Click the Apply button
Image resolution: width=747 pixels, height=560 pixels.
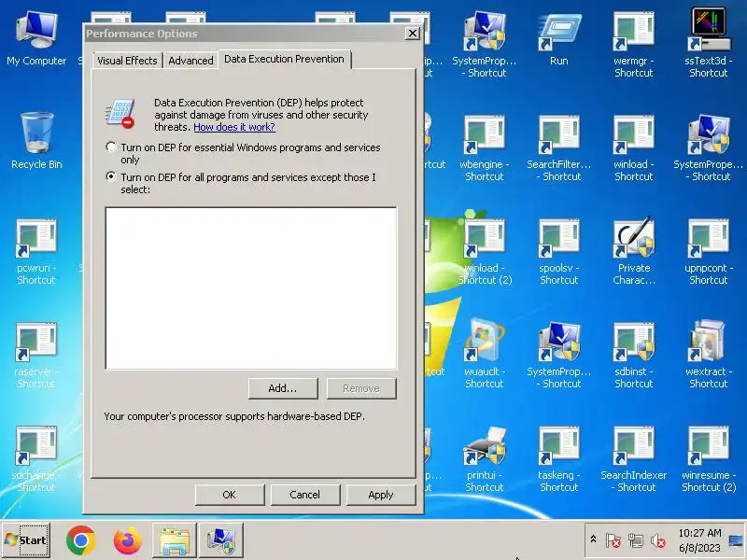point(381,495)
